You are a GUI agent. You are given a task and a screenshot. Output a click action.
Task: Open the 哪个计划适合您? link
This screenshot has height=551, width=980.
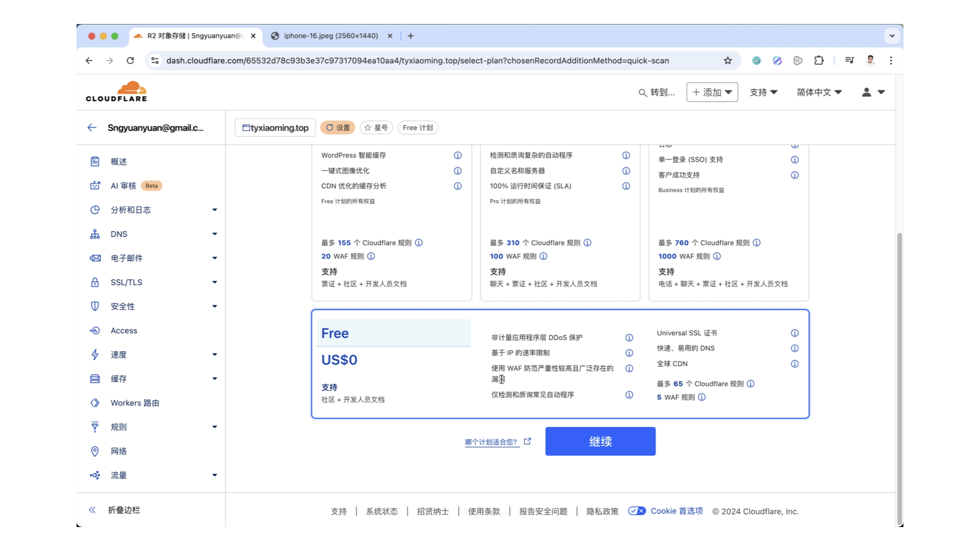click(x=492, y=442)
